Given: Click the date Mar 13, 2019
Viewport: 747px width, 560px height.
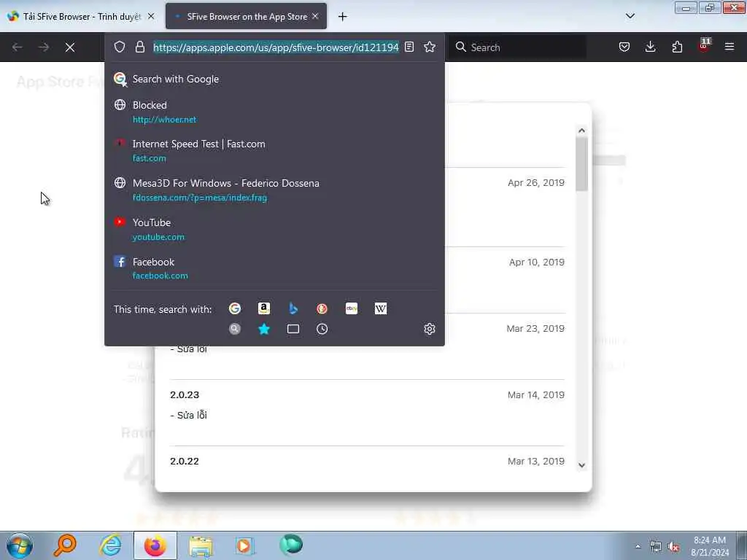Looking at the screenshot, I should tap(536, 461).
